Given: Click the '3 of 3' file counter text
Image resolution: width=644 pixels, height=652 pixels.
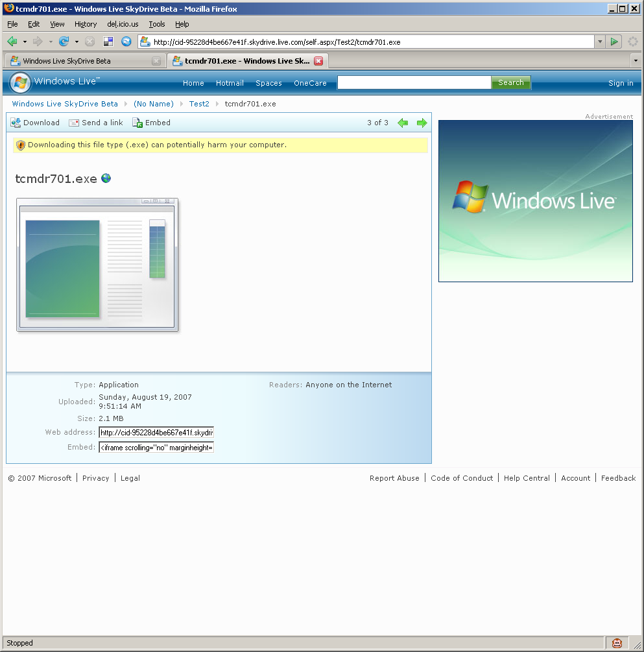Looking at the screenshot, I should (377, 123).
